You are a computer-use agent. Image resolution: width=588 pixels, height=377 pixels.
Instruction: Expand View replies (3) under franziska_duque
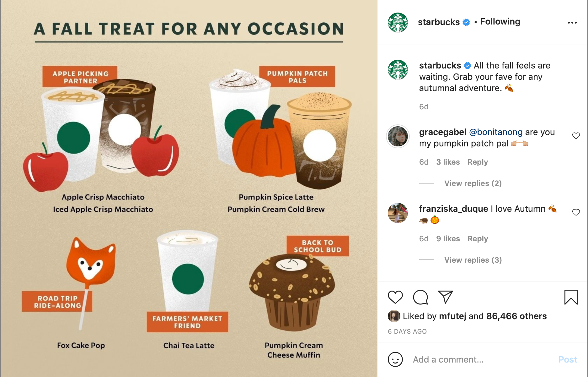point(473,260)
